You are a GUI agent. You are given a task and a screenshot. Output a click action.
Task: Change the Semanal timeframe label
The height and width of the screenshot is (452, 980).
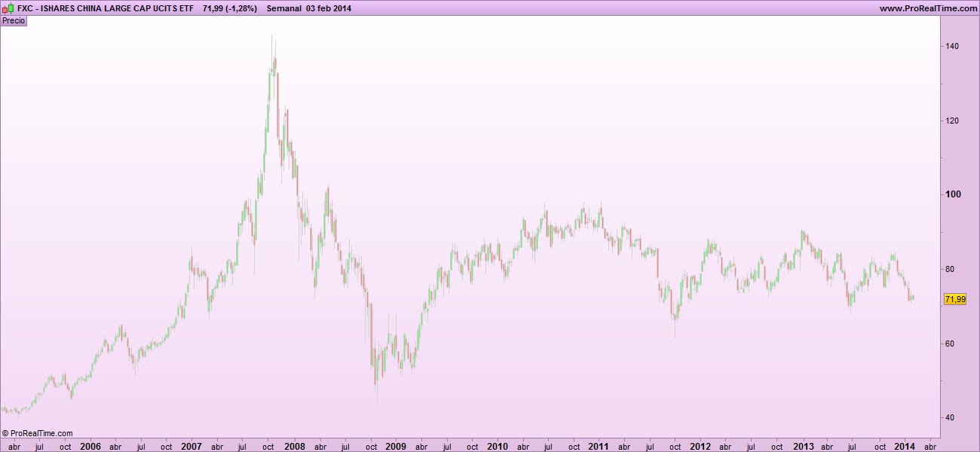pos(284,8)
